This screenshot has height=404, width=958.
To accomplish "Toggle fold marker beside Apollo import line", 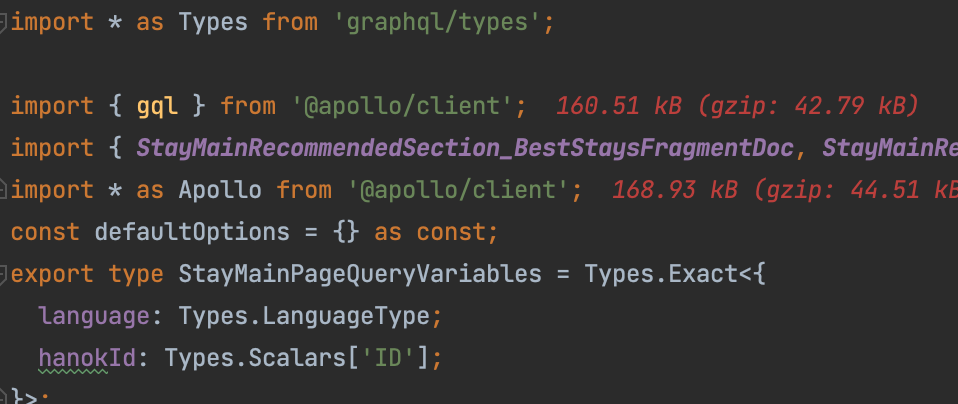I will (5, 189).
